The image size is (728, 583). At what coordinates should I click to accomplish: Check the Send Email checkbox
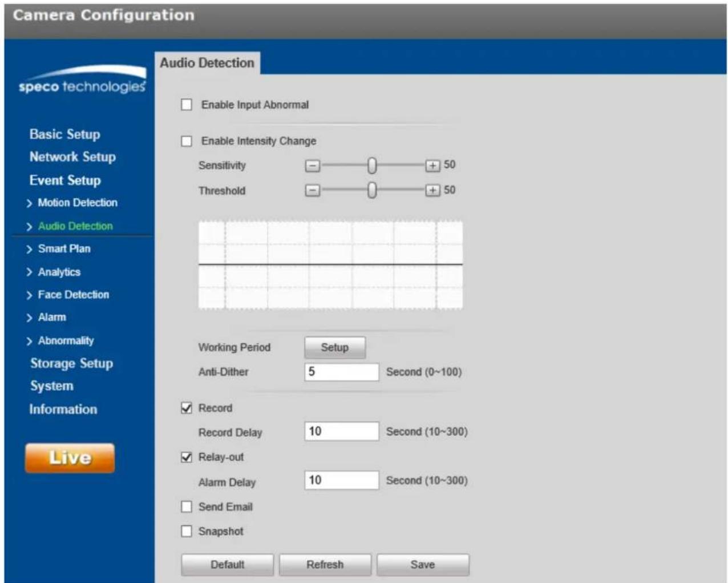coord(187,506)
